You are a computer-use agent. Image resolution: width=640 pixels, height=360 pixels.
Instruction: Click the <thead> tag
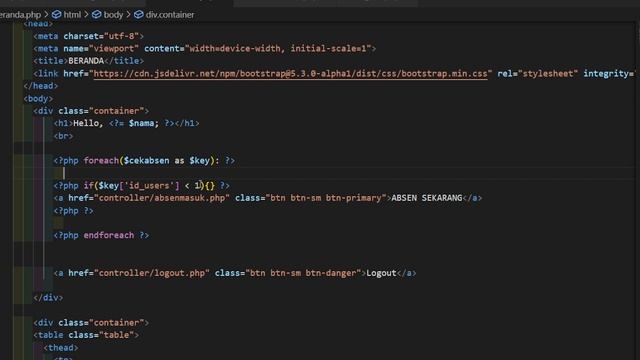point(61,348)
